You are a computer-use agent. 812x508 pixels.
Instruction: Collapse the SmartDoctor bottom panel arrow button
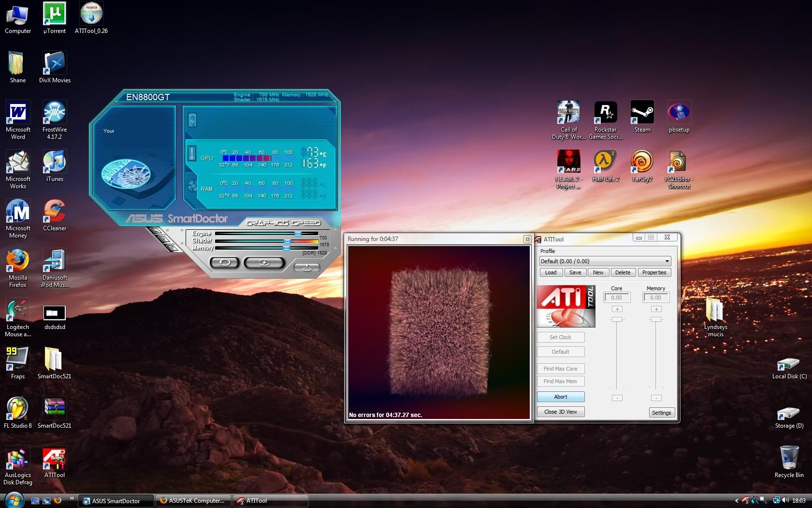[306, 268]
